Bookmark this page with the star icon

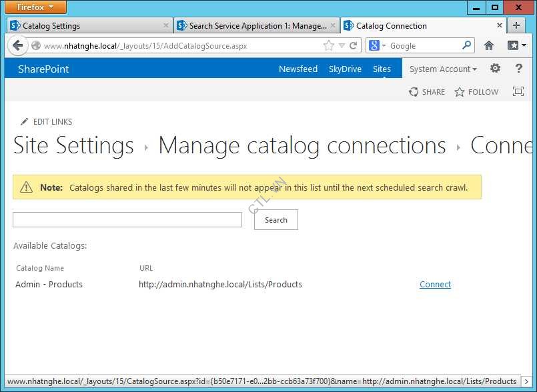point(329,45)
